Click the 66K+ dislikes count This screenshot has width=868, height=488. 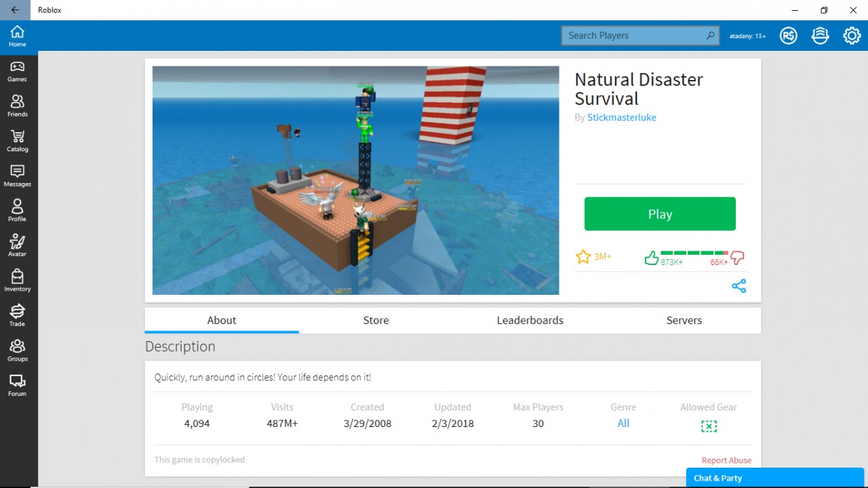click(x=719, y=262)
